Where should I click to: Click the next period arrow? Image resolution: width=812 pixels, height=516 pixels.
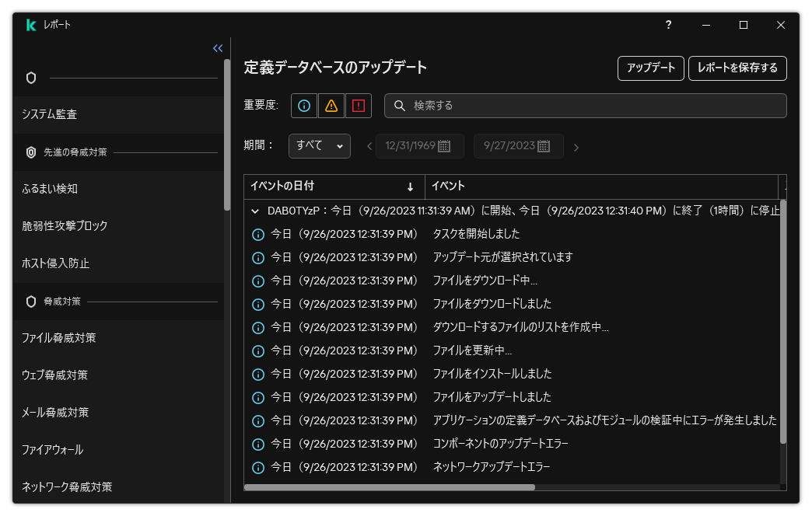click(576, 145)
